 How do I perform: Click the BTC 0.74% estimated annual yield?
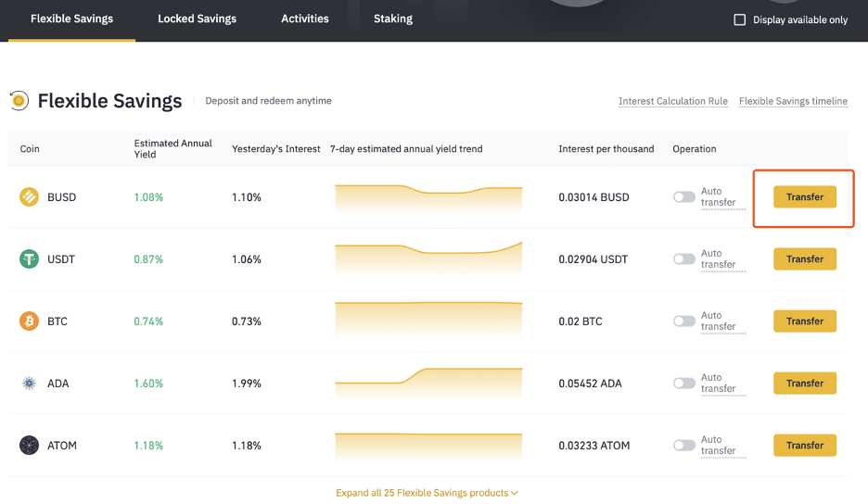point(148,321)
